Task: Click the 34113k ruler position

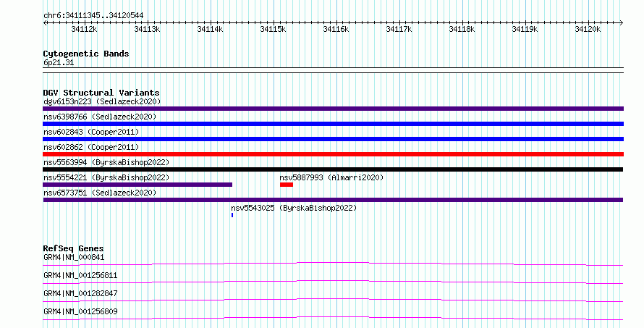Action: pos(147,29)
